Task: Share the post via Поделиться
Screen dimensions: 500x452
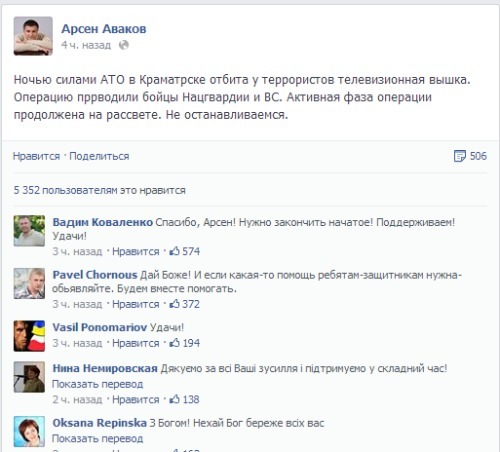Action: pos(99,156)
